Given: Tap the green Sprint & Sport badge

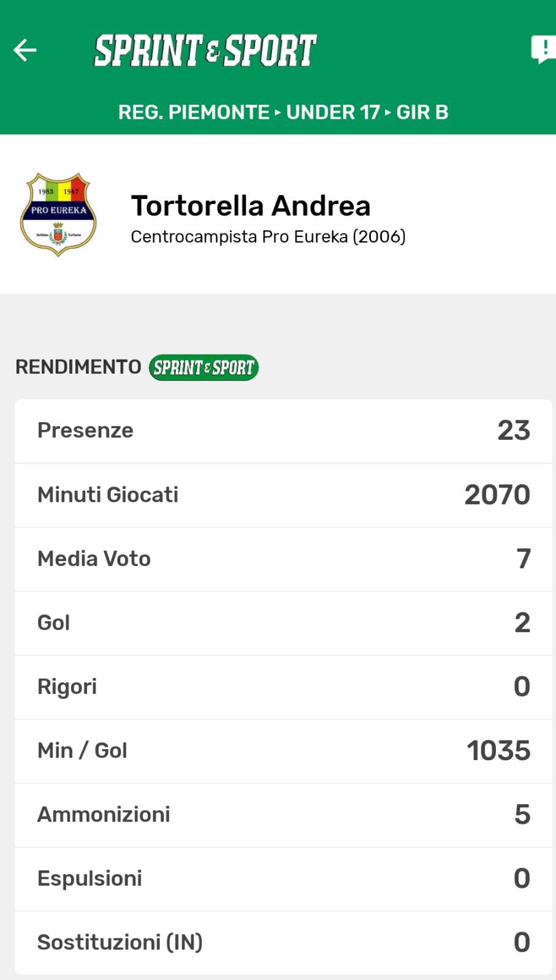Looking at the screenshot, I should 204,367.
